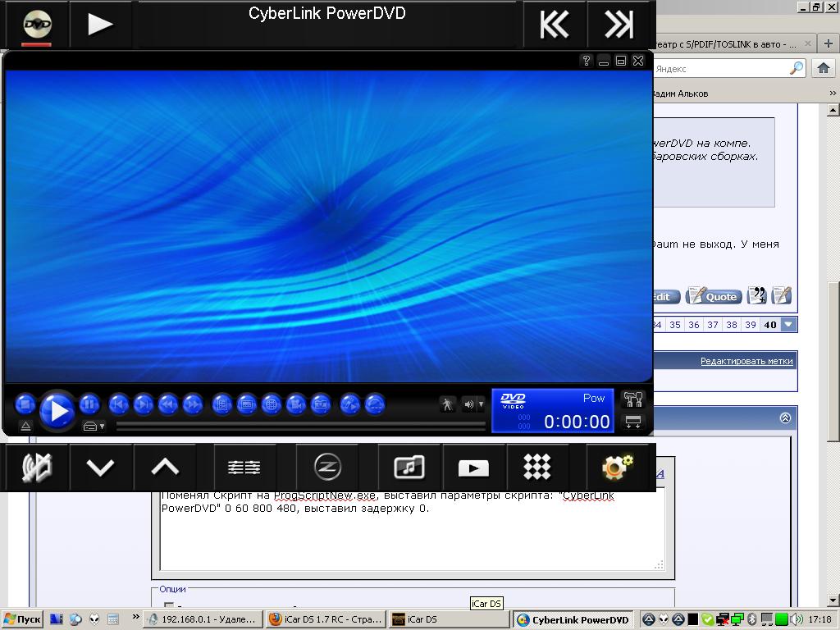Open the orange gear settings icon
The image size is (840, 630).
616,468
